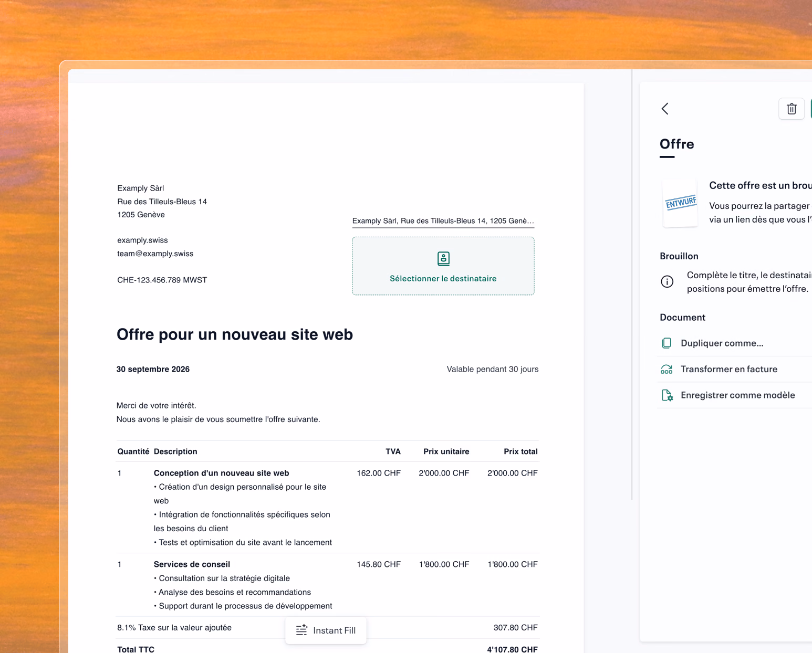Select position Conception d'un nouveau site web

(221, 473)
